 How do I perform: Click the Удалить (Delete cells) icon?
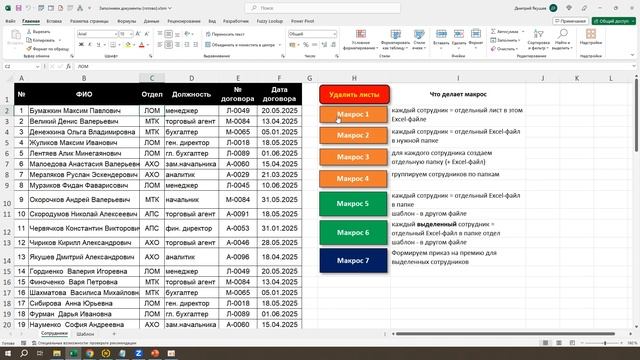459,34
